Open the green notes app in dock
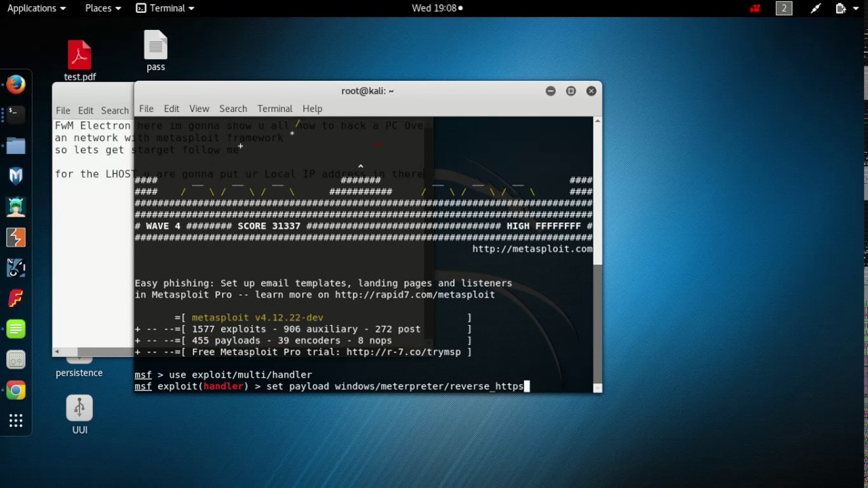Image resolution: width=868 pixels, height=488 pixels. [16, 329]
